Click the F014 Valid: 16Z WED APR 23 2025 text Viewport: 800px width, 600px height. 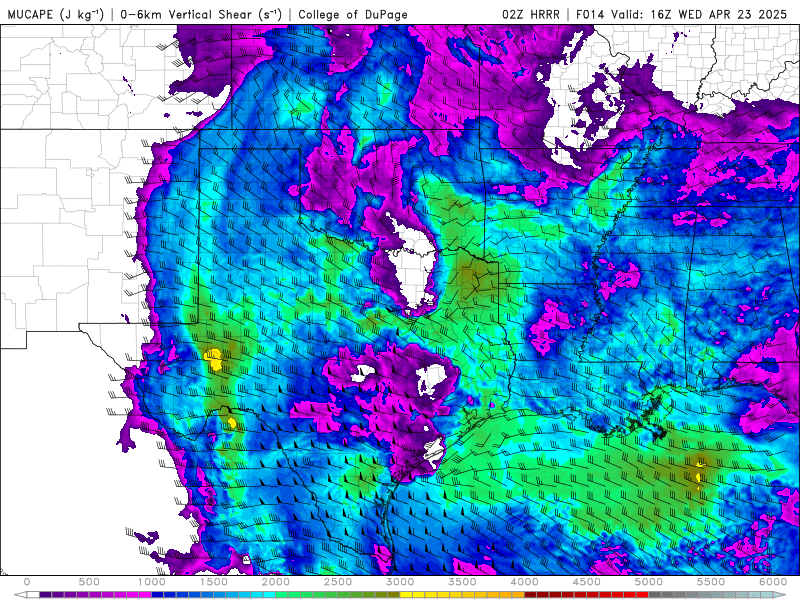click(x=681, y=14)
